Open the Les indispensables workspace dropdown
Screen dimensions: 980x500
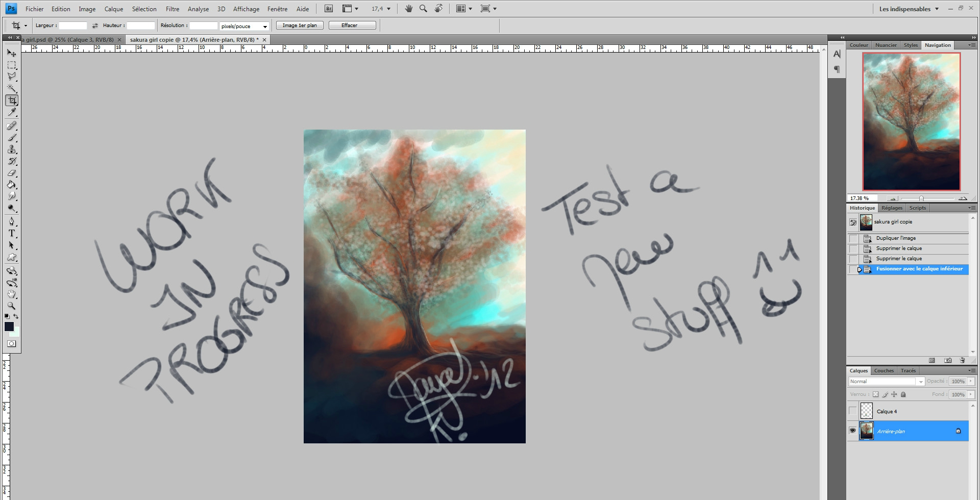click(909, 9)
